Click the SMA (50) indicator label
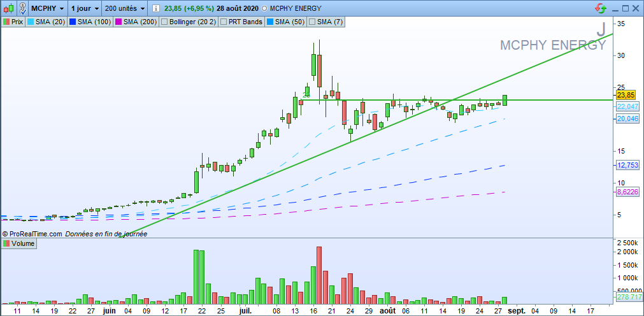 pyautogui.click(x=285, y=22)
